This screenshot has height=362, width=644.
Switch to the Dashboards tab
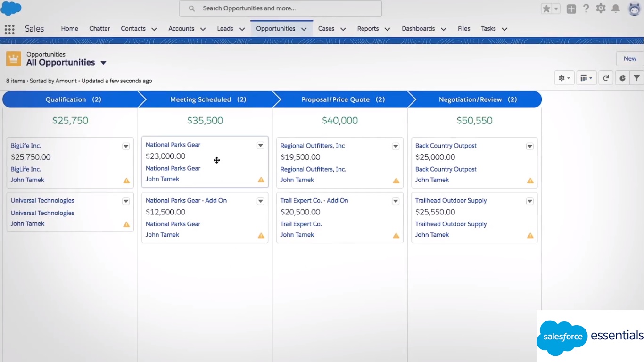click(418, 29)
